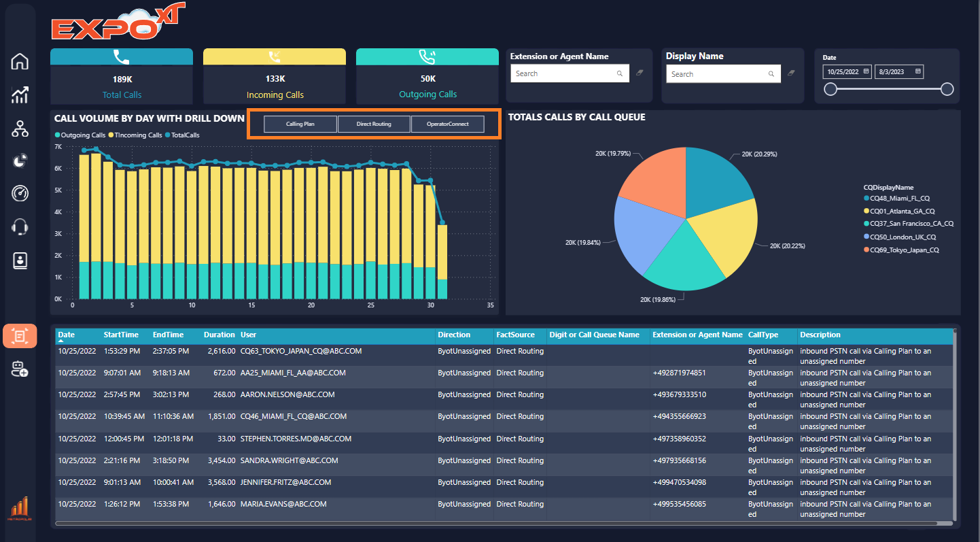Select CQ37_San Francisco_CA_CQ in pie legend
The height and width of the screenshot is (542, 980).
point(909,224)
